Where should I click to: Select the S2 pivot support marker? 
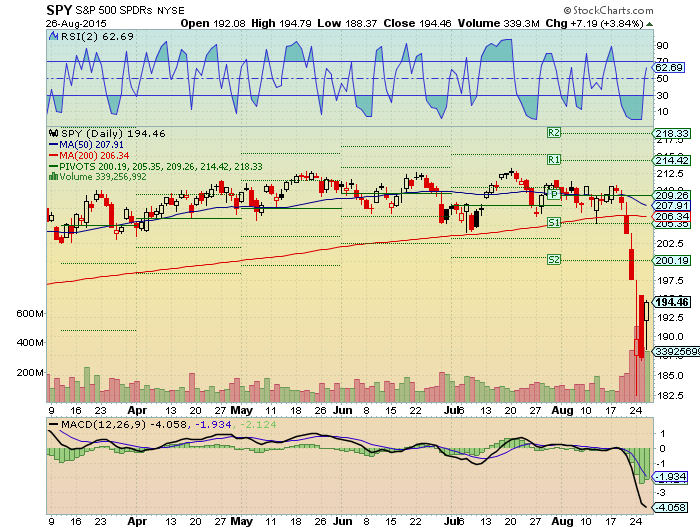(x=554, y=259)
